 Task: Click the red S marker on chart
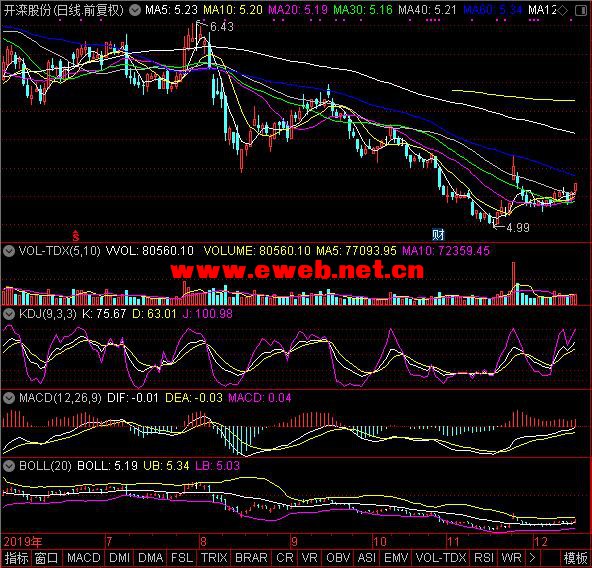(x=76, y=235)
